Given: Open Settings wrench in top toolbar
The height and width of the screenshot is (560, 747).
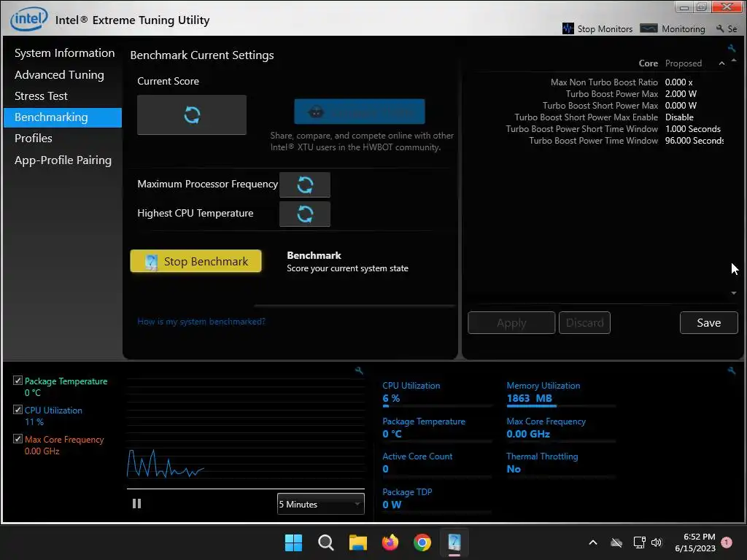Looking at the screenshot, I should point(727,28).
